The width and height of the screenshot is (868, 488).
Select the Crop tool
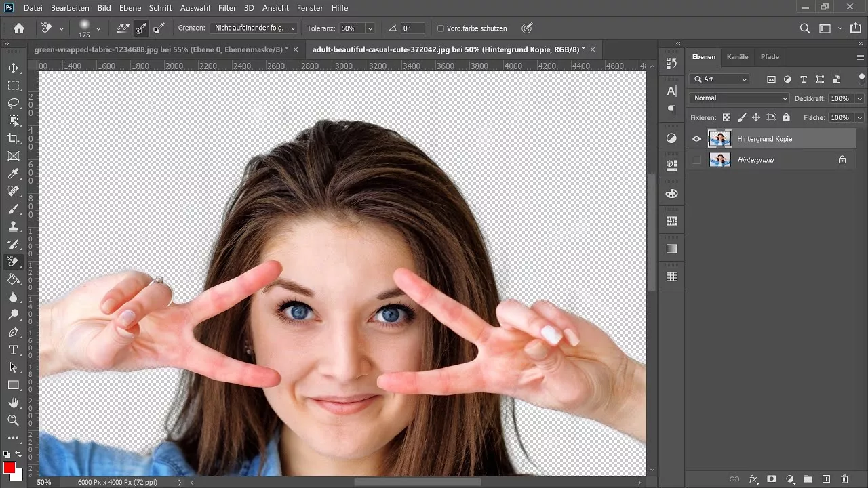pyautogui.click(x=14, y=138)
